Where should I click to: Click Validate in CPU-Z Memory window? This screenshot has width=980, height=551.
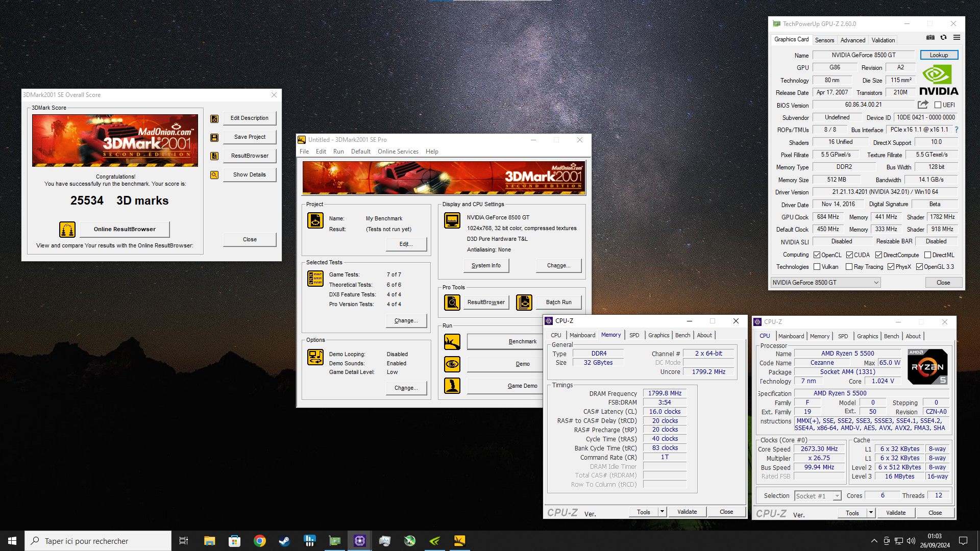687,512
